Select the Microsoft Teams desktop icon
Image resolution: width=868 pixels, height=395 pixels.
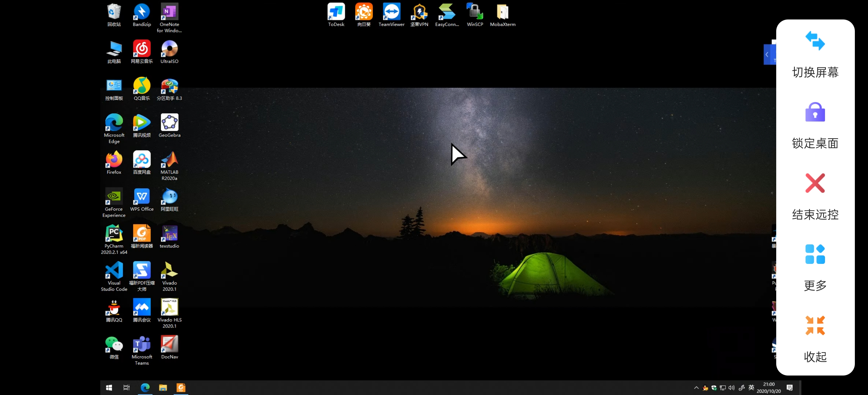coord(142,351)
